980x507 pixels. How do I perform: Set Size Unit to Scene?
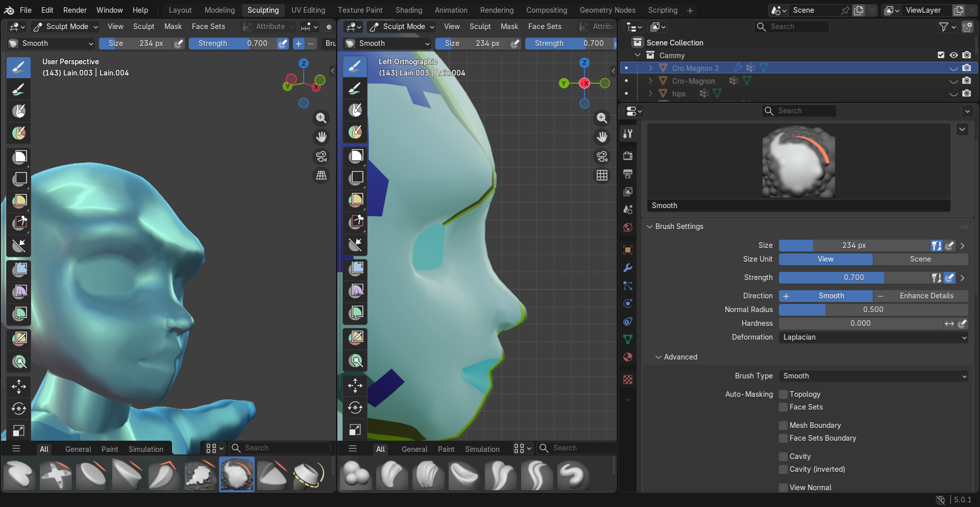920,259
